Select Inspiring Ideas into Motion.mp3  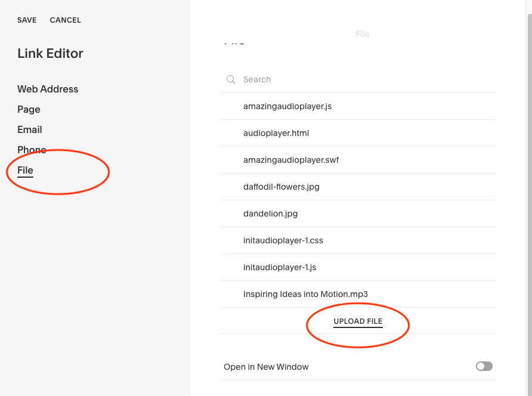tap(305, 294)
